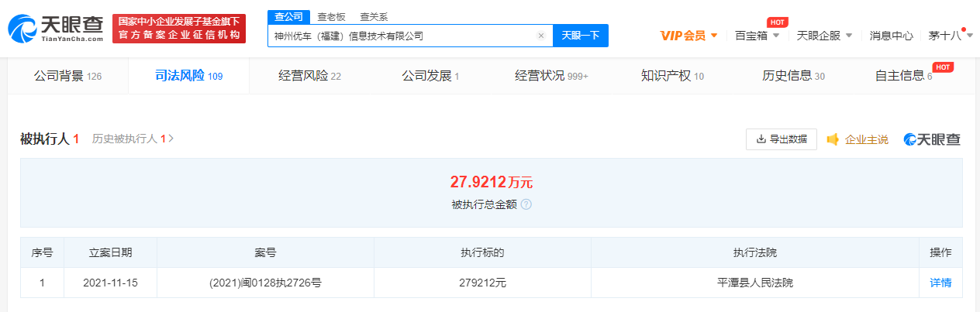Viewport: 980px width, 312px height.
Task: Click the 天眼查 logo beside 企业主说
Action: [933, 139]
